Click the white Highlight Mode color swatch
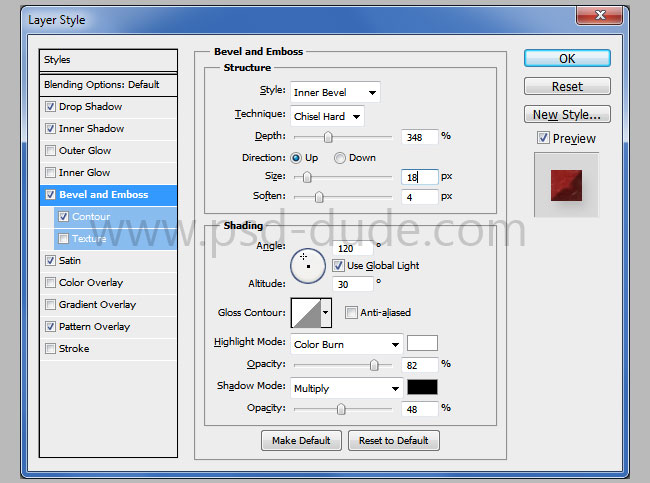Screen dimensions: 650x483 [422, 343]
